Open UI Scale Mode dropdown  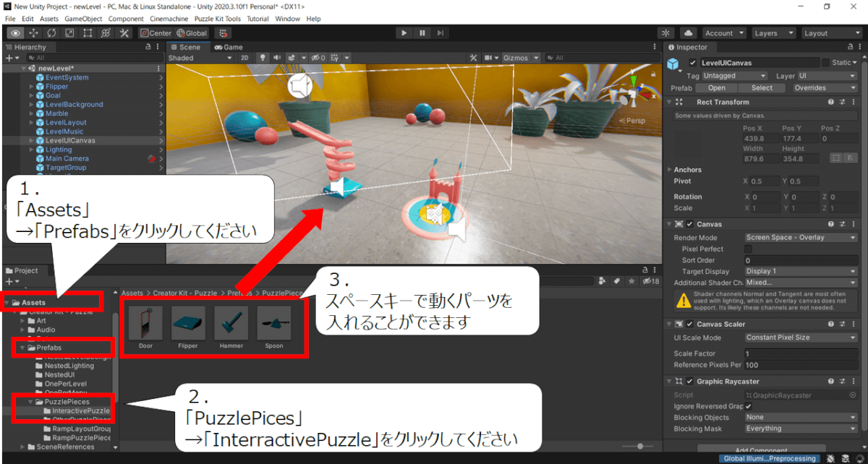tap(801, 338)
